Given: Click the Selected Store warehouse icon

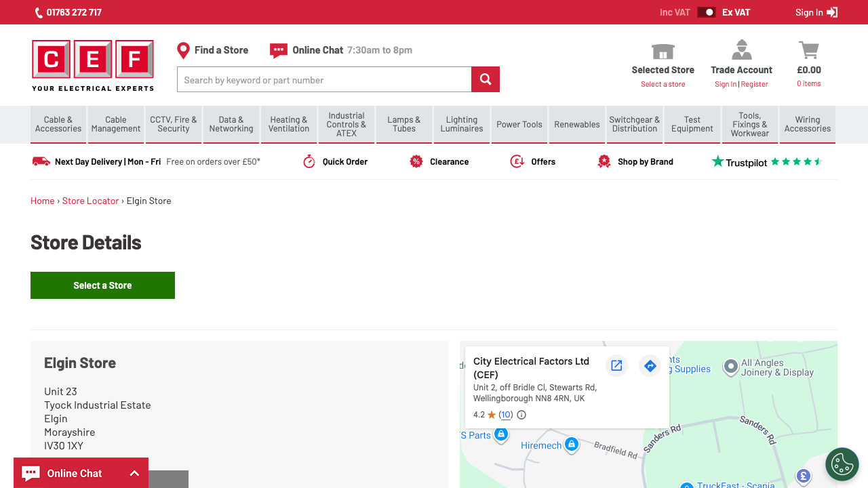Looking at the screenshot, I should 663,50.
